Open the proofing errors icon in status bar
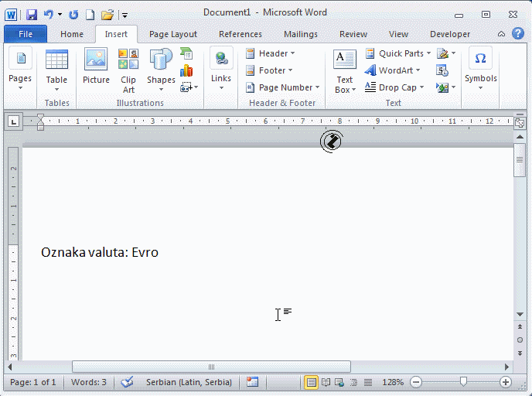This screenshot has width=532, height=396. pyautogui.click(x=128, y=382)
